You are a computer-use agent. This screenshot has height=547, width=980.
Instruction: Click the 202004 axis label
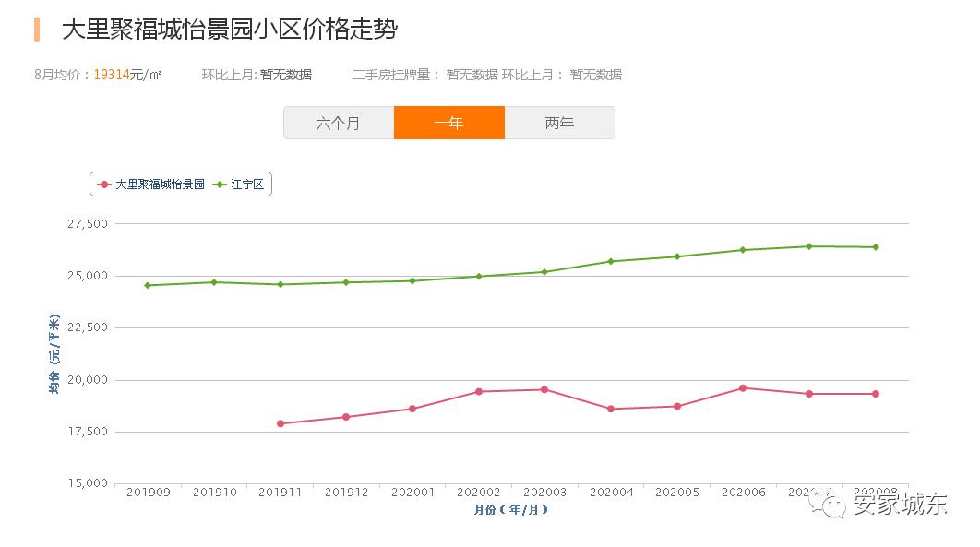(611, 492)
